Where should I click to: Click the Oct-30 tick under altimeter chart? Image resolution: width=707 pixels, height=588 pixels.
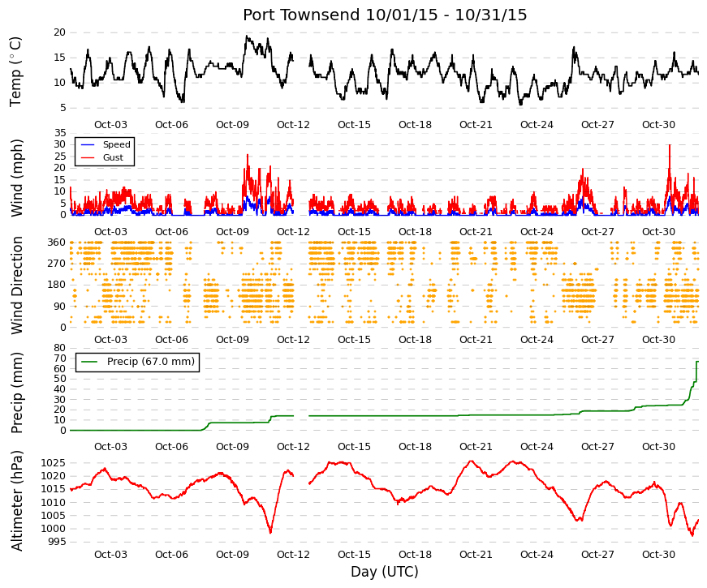pyautogui.click(x=658, y=555)
